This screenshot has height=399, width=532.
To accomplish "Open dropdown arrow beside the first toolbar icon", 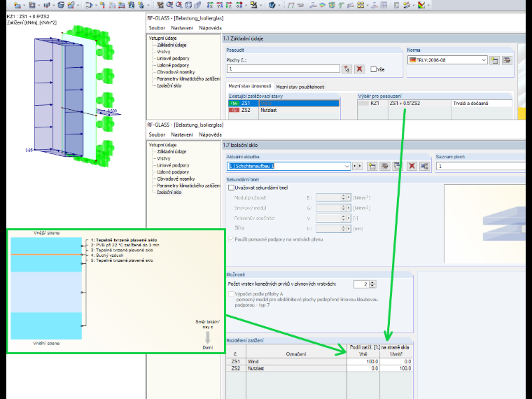I will 24,6.
